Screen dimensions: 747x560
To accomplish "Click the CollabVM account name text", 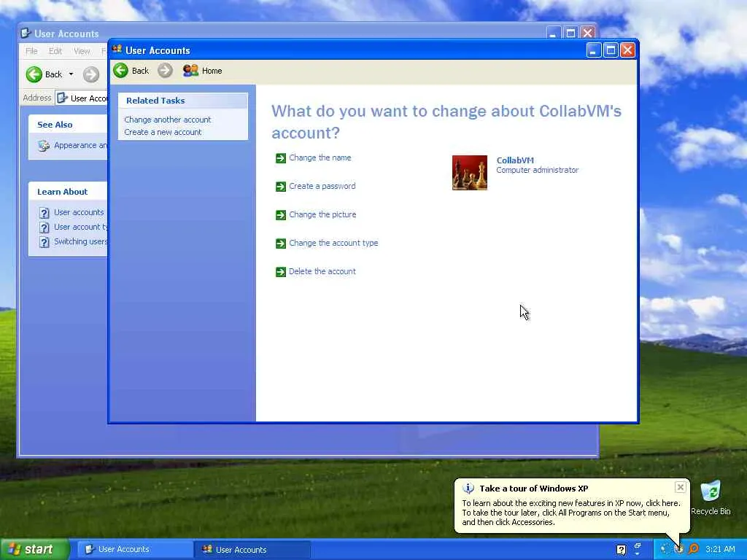I will click(x=515, y=160).
